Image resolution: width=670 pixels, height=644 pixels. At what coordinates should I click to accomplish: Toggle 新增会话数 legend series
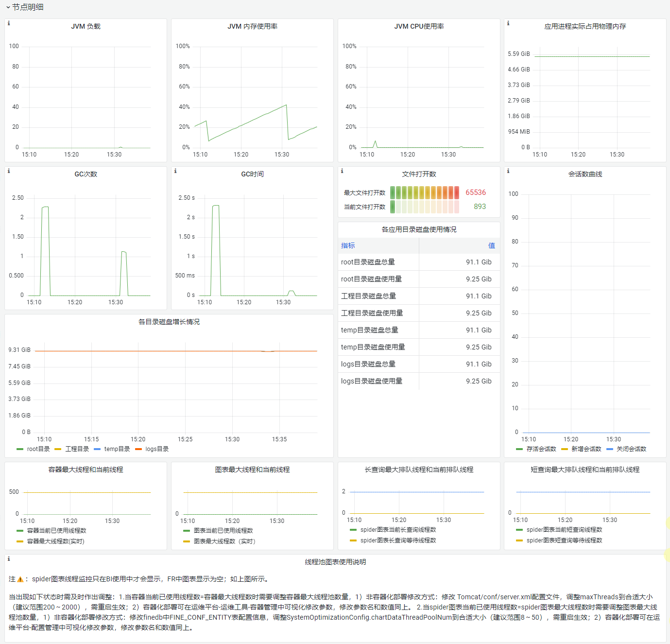tap(586, 449)
